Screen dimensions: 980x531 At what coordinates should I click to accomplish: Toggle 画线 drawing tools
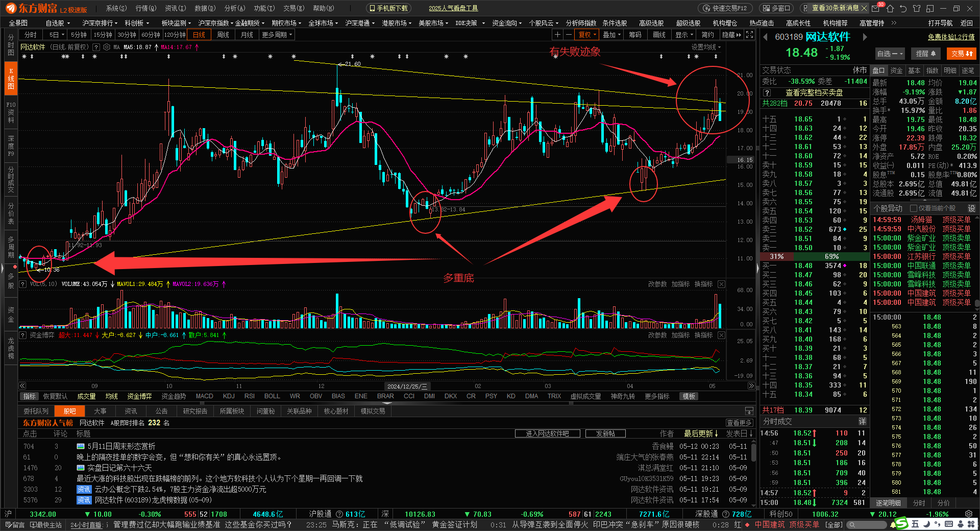click(x=659, y=35)
